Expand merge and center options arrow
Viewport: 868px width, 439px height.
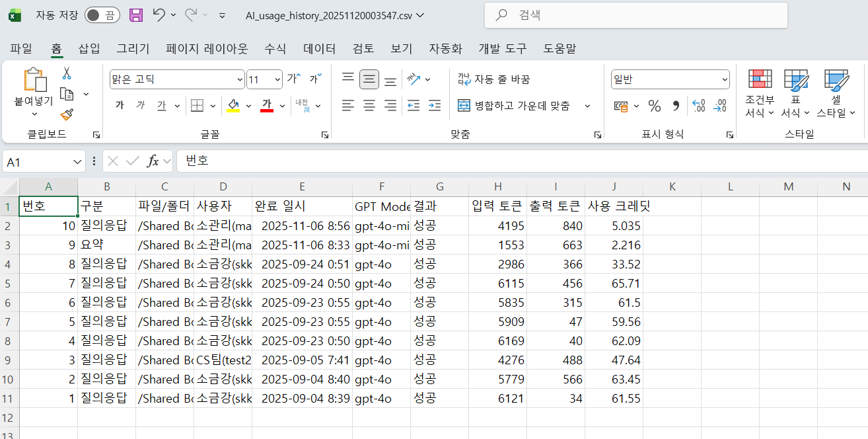click(x=587, y=106)
